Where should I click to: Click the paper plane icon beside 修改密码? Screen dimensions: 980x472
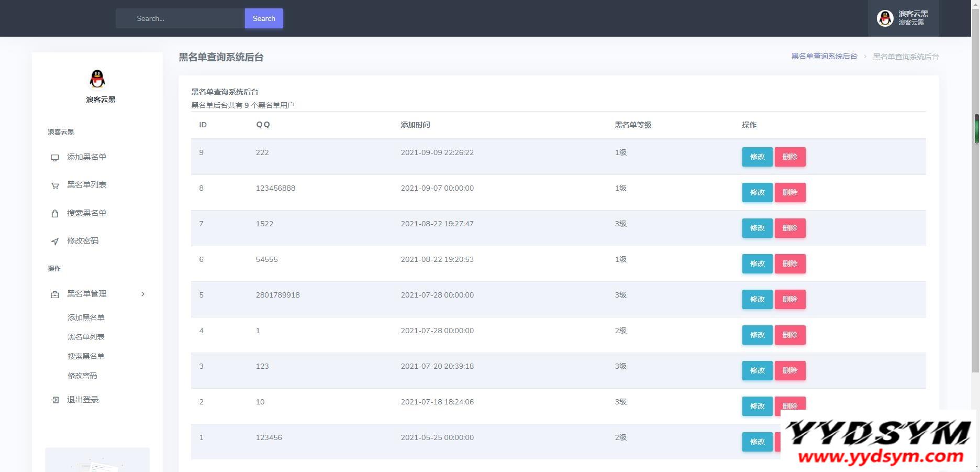tap(54, 242)
